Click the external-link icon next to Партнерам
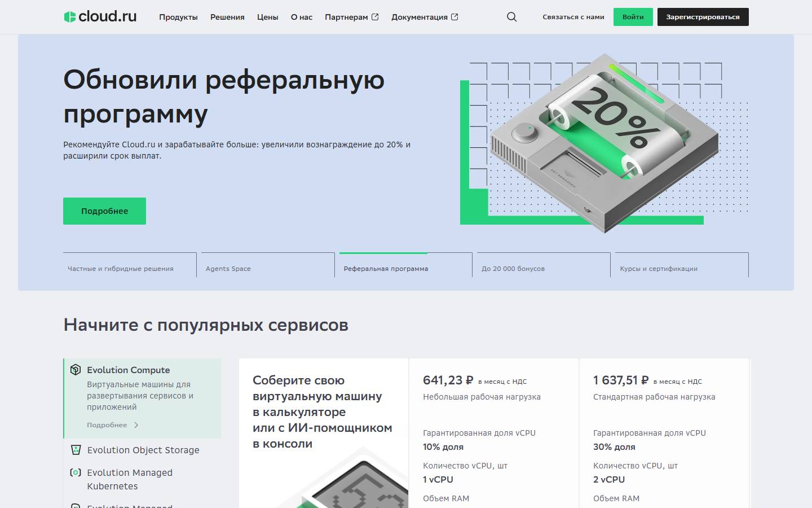The image size is (812, 508). click(x=375, y=17)
